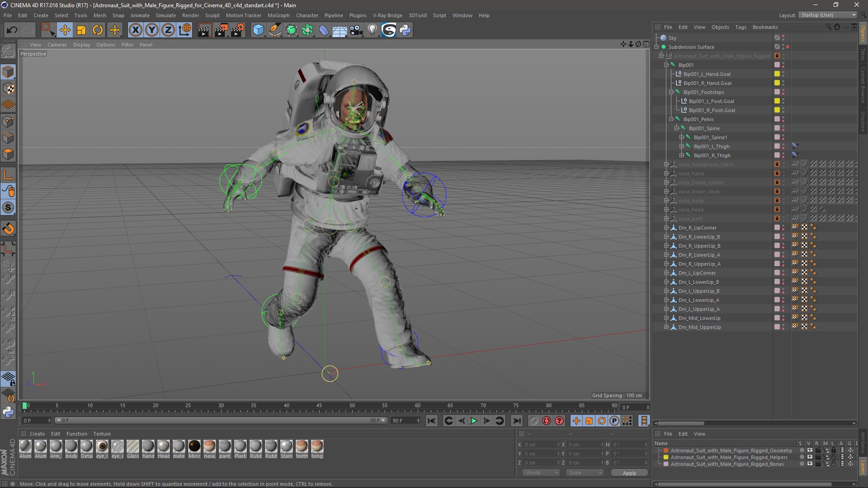Open Object Manager Tags menu
This screenshot has height=488, width=868.
(x=741, y=27)
